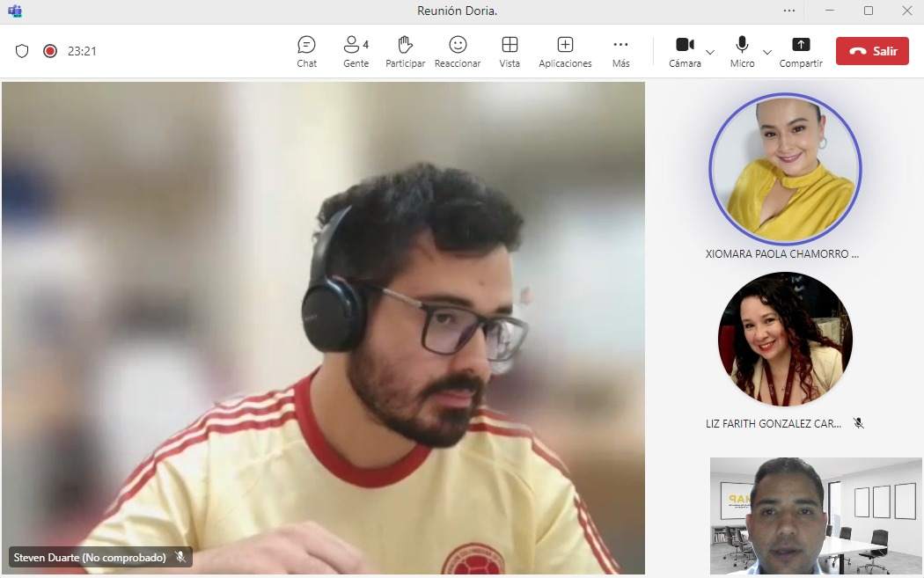Raise hand with Participar icon

coord(405,51)
